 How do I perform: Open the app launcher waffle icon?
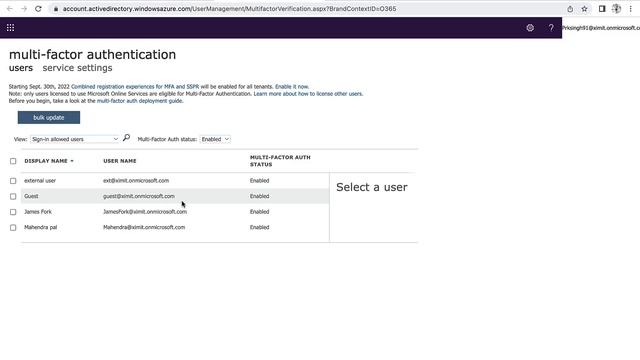pyautogui.click(x=10, y=28)
